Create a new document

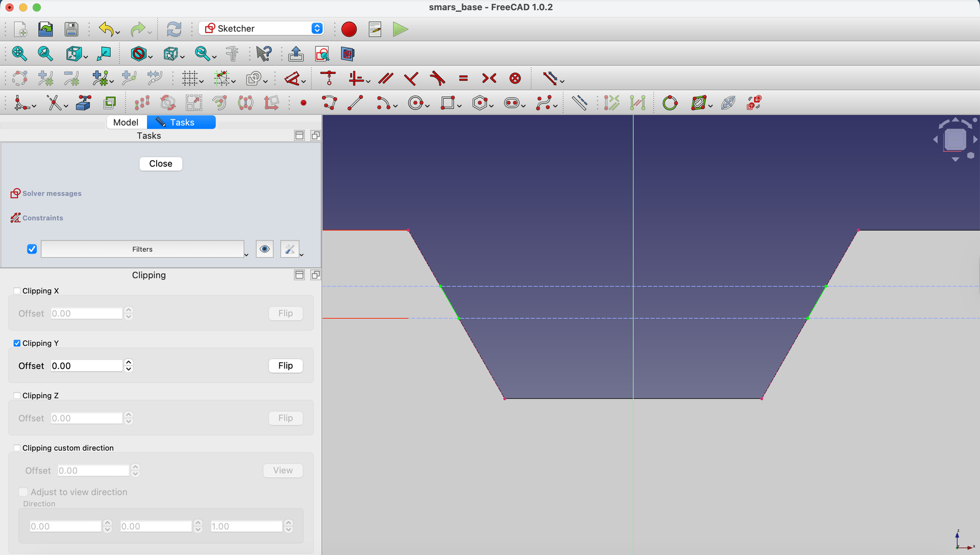click(20, 29)
